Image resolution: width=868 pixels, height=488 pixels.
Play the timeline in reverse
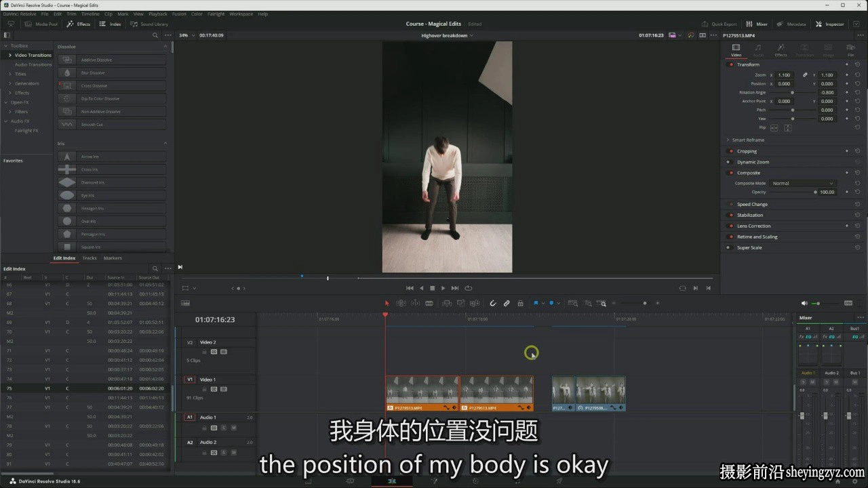pos(421,288)
